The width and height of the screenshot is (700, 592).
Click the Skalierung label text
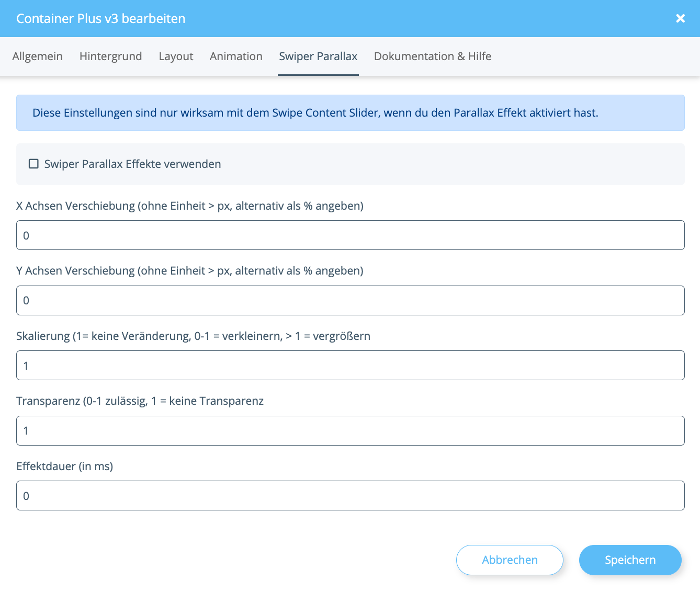click(x=194, y=336)
